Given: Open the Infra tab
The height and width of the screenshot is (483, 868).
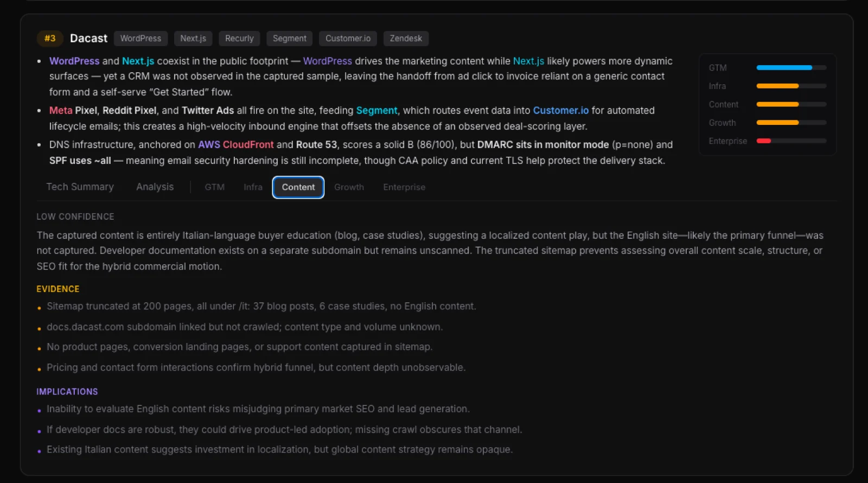Looking at the screenshot, I should point(253,187).
